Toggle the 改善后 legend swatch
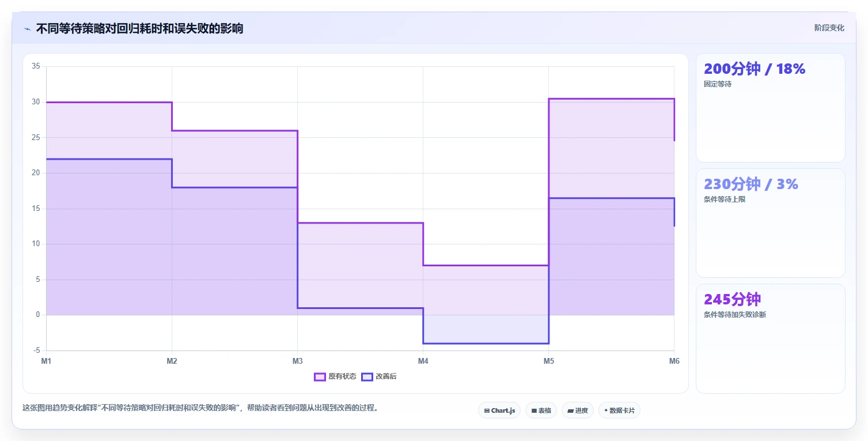Image resolution: width=868 pixels, height=441 pixels. 367,377
